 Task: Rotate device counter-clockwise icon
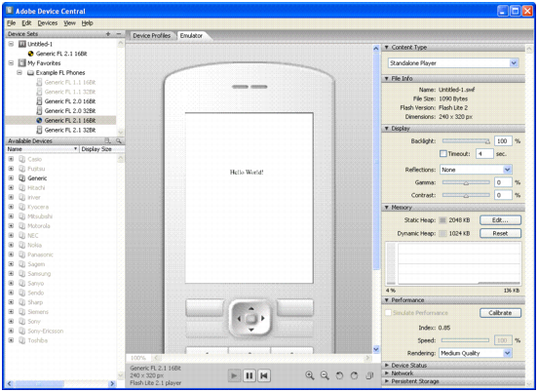(339, 375)
